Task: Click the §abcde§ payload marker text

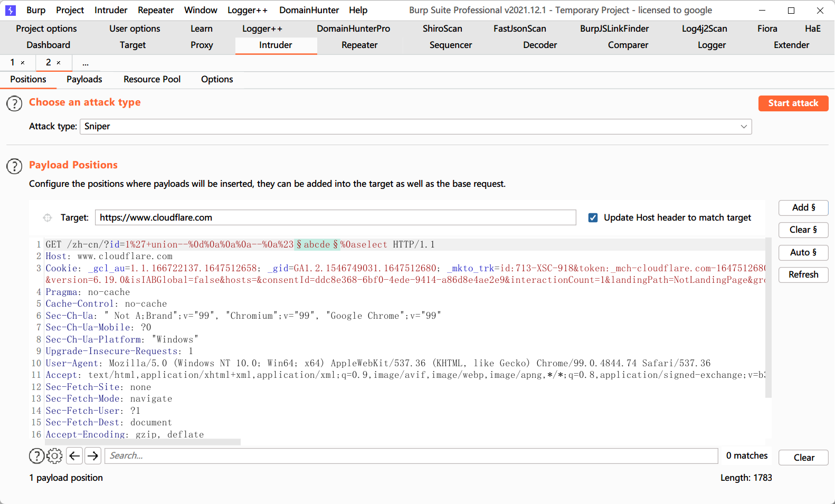Action: click(317, 244)
